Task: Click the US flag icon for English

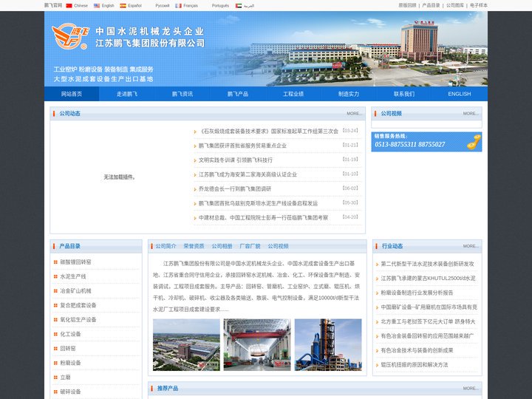Action: [97, 5]
